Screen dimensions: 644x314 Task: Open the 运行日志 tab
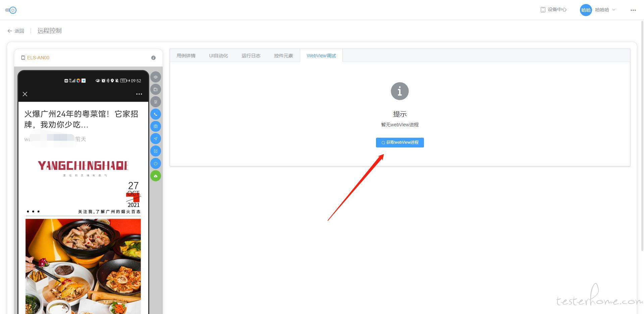coord(251,56)
